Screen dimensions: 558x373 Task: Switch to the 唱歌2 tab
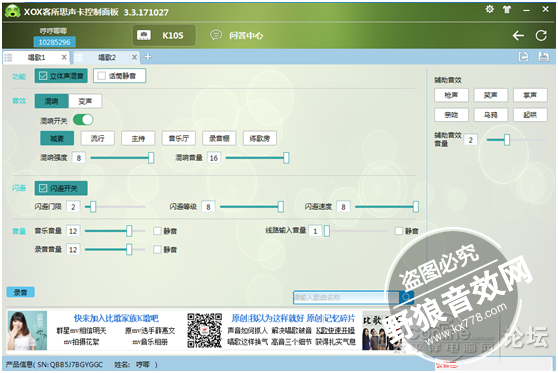pyautogui.click(x=107, y=57)
